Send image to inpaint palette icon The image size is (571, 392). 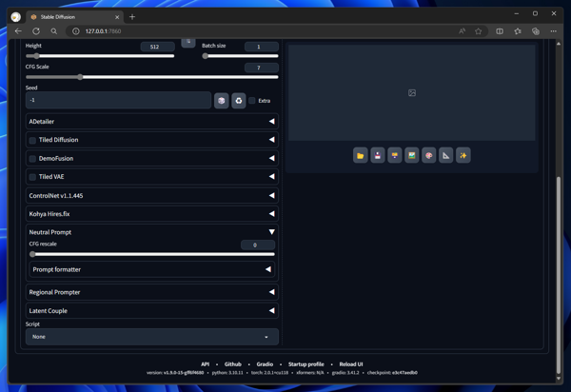[428, 155]
